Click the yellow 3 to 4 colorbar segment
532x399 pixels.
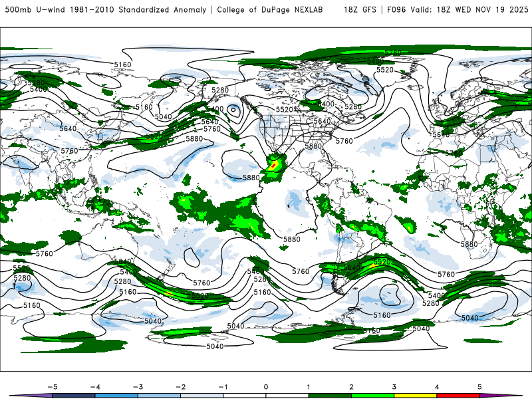coord(416,396)
